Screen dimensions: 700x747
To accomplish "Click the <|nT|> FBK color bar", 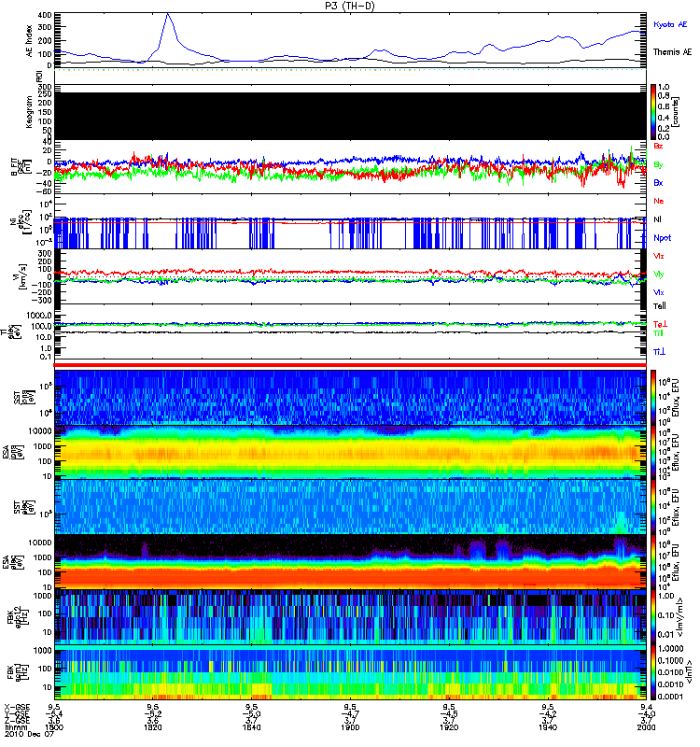I will point(653,672).
